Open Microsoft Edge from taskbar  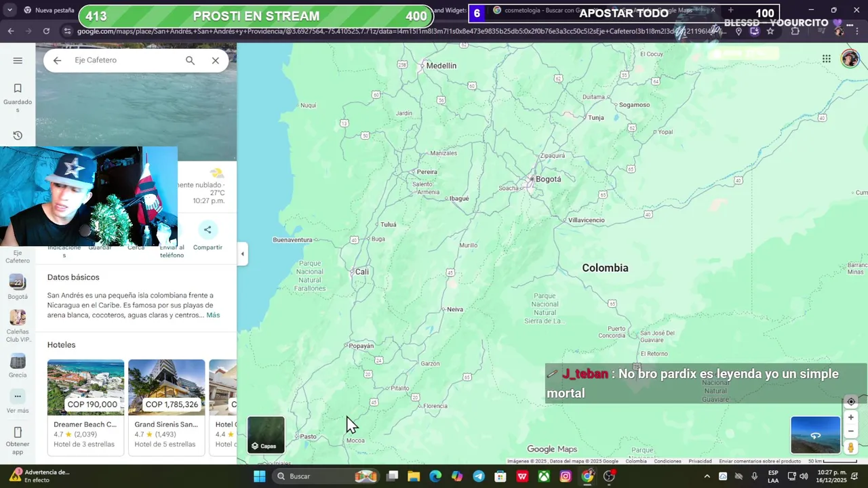tap(435, 476)
